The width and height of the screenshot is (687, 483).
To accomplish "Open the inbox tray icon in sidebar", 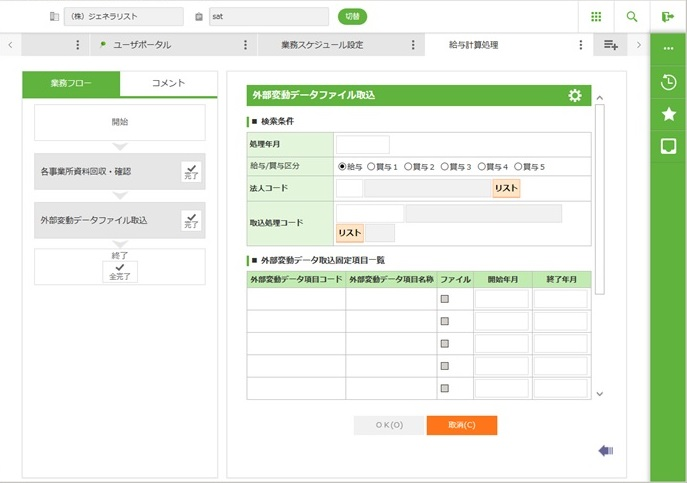I will [x=669, y=147].
